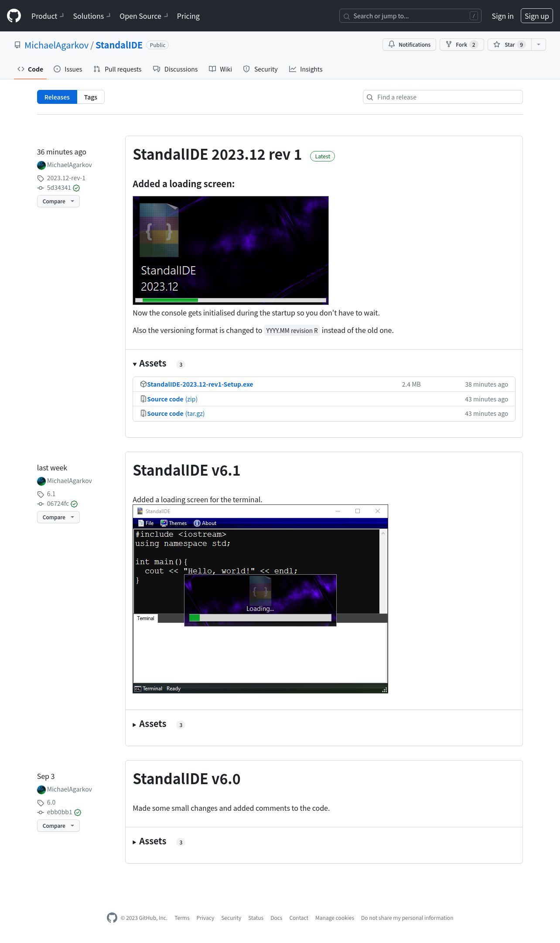This screenshot has height=943, width=560.
Task: Click the magnifier icon in Find a release
Action: click(x=370, y=97)
